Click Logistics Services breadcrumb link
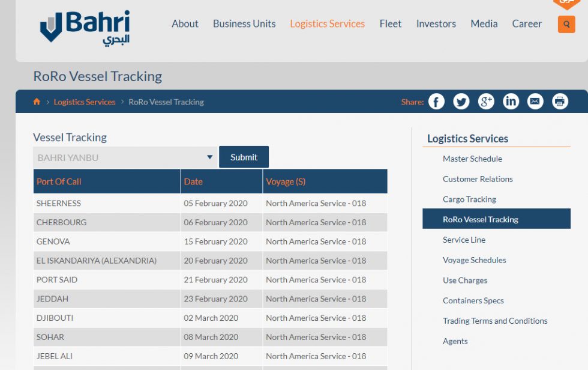 85,102
